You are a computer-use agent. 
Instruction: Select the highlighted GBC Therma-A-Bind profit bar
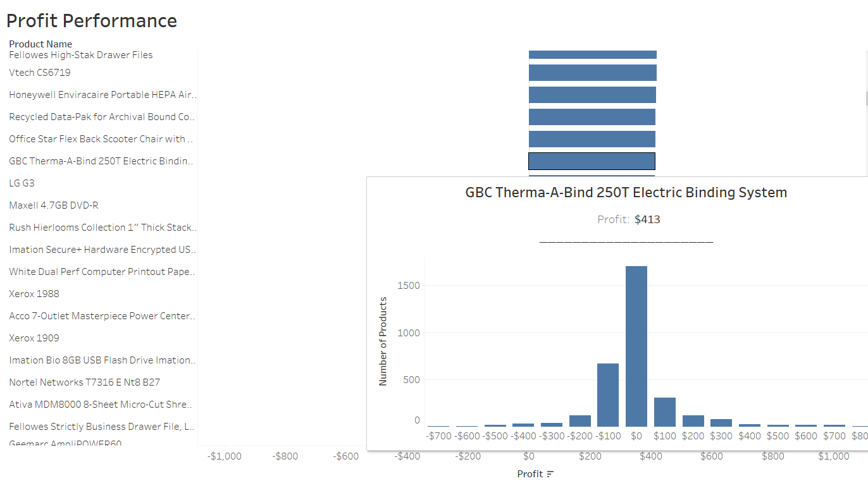click(x=592, y=161)
